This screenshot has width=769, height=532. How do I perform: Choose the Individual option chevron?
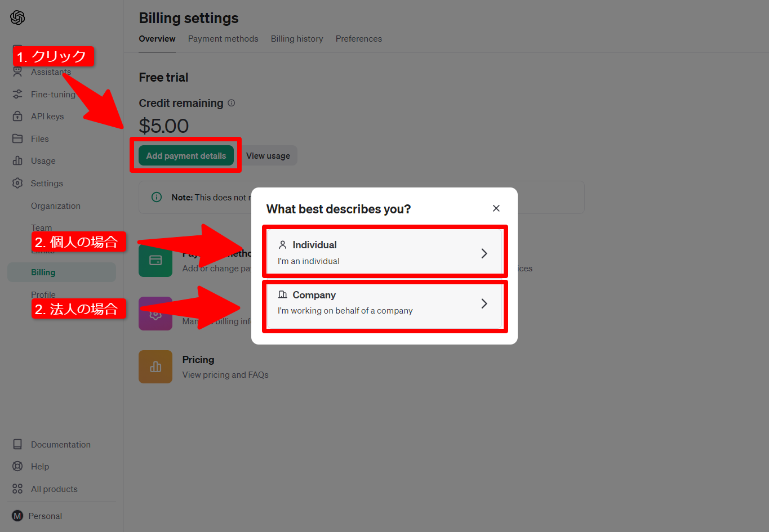coord(484,253)
